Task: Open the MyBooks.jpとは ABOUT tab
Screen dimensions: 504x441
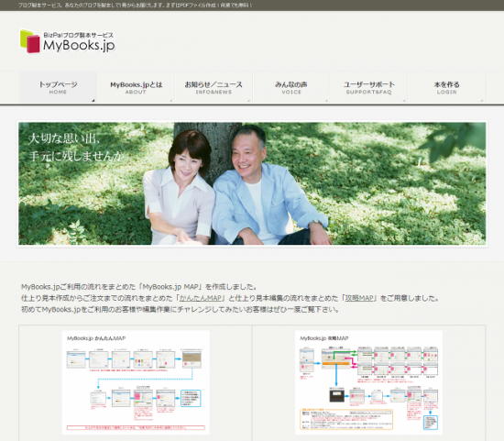Action: point(136,87)
